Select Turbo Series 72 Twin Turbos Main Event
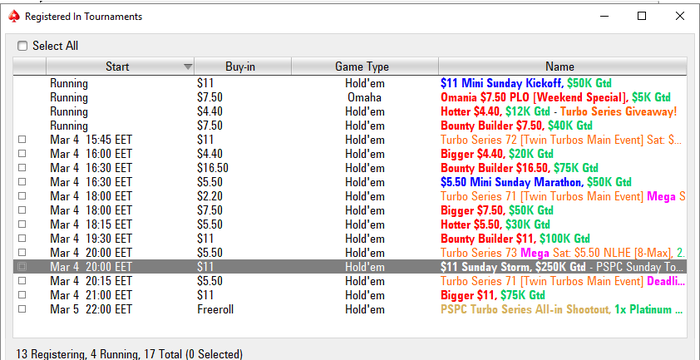This screenshot has height=360, width=700. click(x=561, y=140)
